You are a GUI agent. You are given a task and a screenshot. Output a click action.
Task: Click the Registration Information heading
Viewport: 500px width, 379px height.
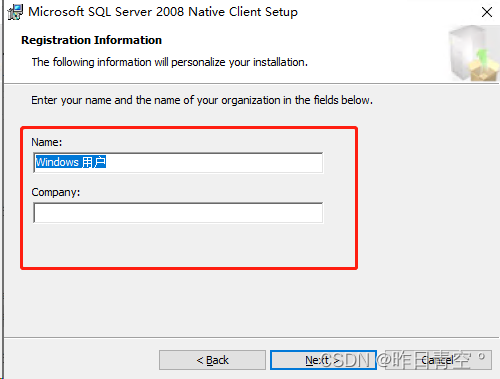pyautogui.click(x=91, y=40)
